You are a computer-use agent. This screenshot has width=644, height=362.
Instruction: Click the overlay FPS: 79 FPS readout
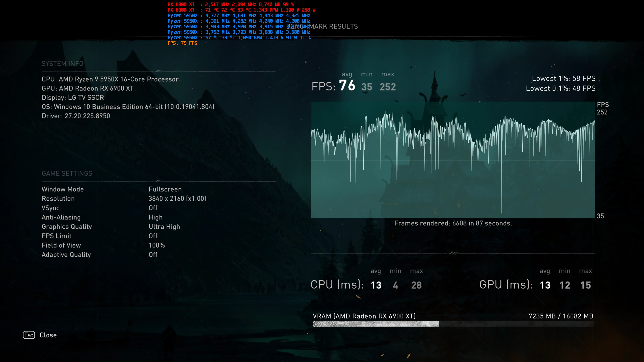click(x=182, y=43)
